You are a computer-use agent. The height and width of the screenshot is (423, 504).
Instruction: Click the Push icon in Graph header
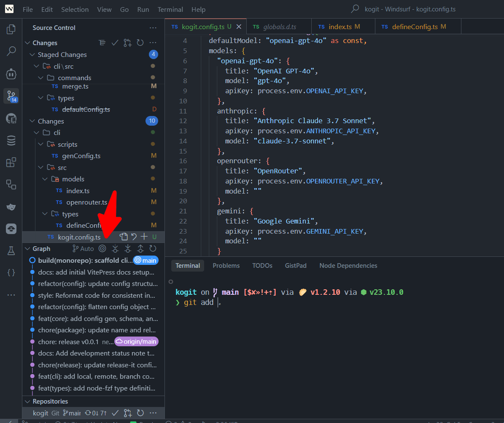140,248
